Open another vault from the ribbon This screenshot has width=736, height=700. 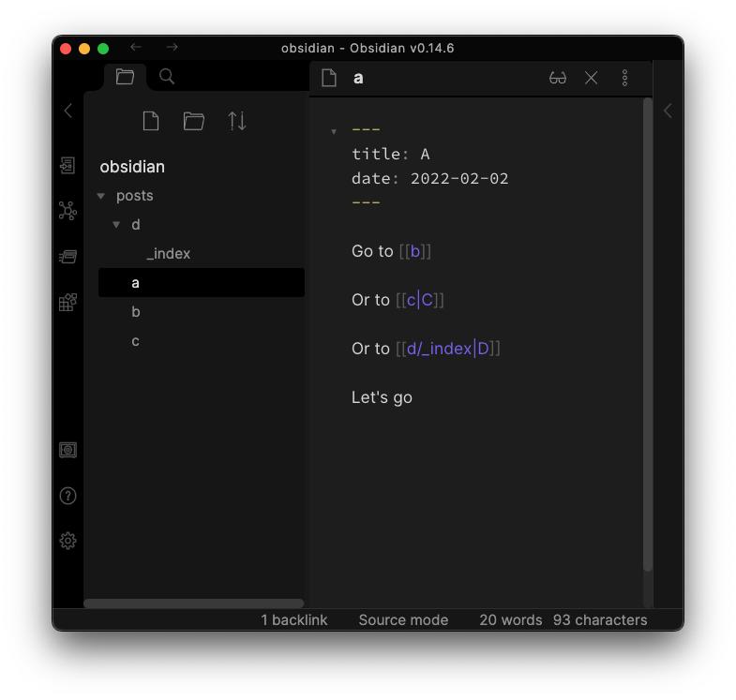pyautogui.click(x=68, y=450)
